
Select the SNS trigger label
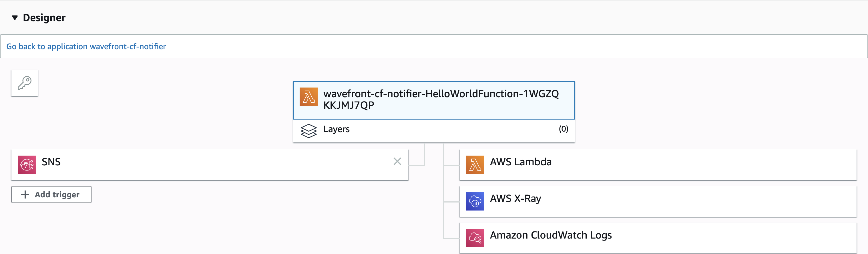(51, 162)
